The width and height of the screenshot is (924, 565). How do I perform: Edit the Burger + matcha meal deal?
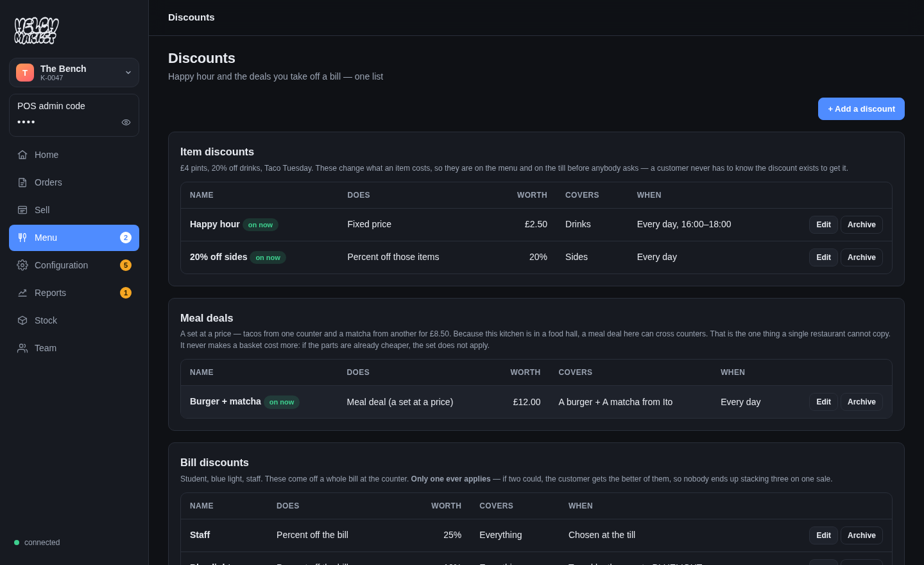pyautogui.click(x=823, y=402)
